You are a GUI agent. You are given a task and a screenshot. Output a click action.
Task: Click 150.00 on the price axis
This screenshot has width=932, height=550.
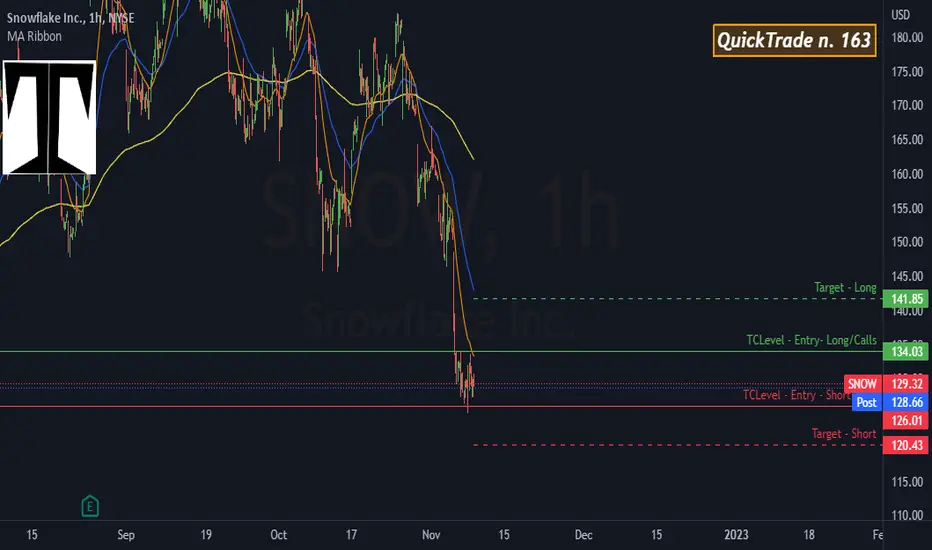[907, 242]
